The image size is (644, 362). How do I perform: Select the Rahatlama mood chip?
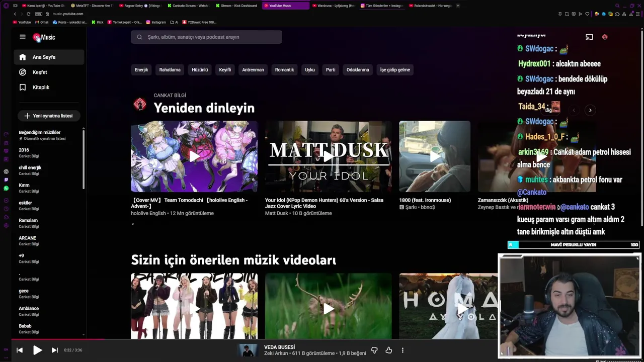coord(170,70)
